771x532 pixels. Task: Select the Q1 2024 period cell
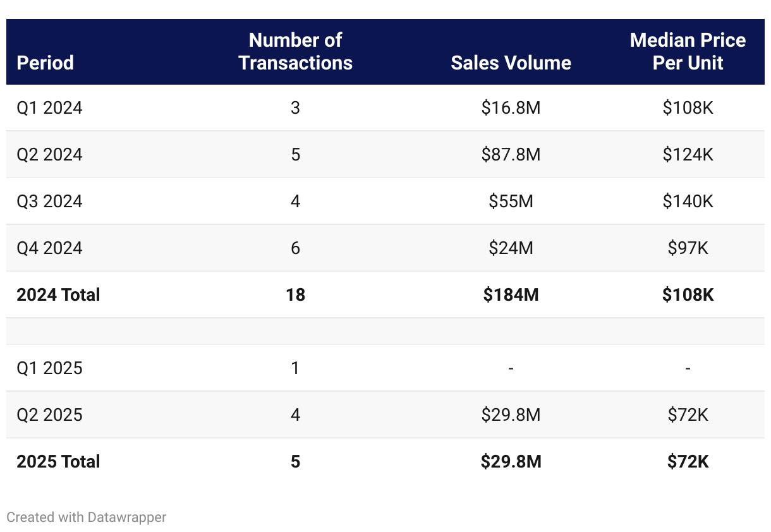[49, 108]
